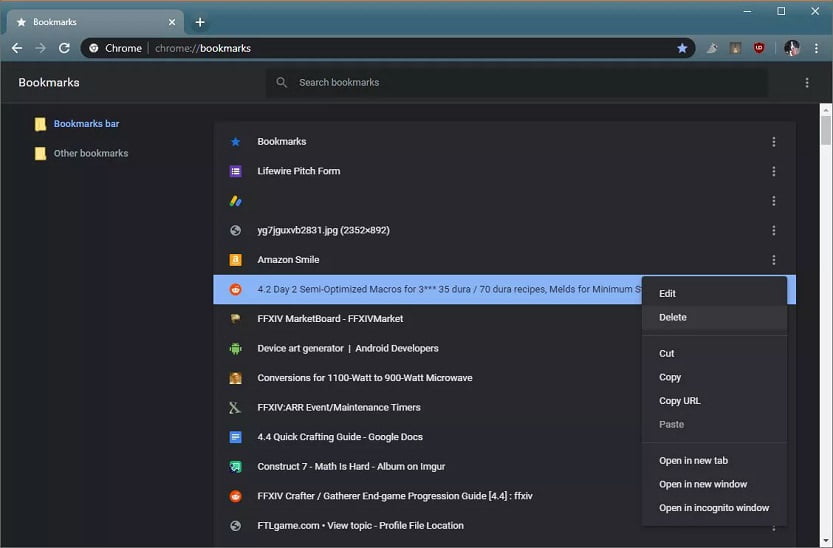833x548 pixels.
Task: Select Device art generator bookmark
Action: pos(428,348)
